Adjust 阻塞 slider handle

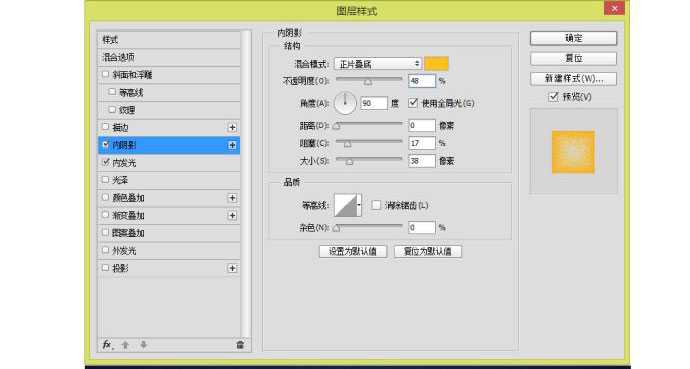coord(348,144)
